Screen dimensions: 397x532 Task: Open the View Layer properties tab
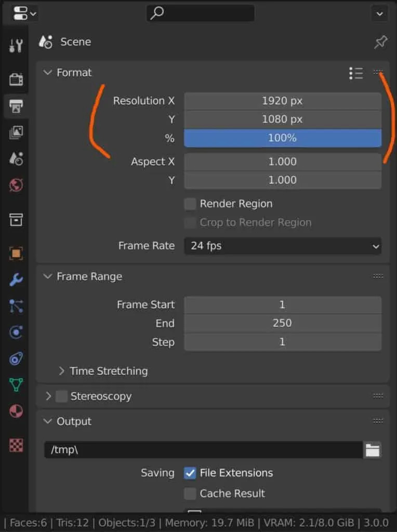coord(16,132)
